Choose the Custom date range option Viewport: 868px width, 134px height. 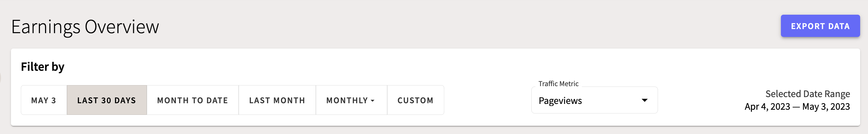416,100
